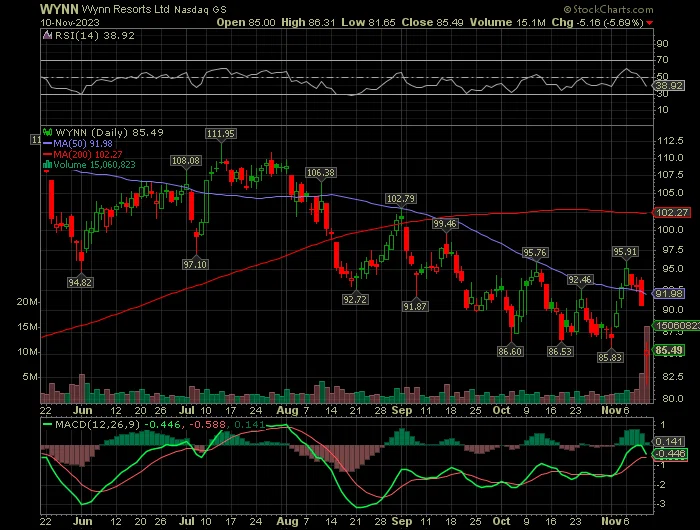Click the MACD(12,26,9) -0.446 label
700x530 pixels.
[x=118, y=425]
